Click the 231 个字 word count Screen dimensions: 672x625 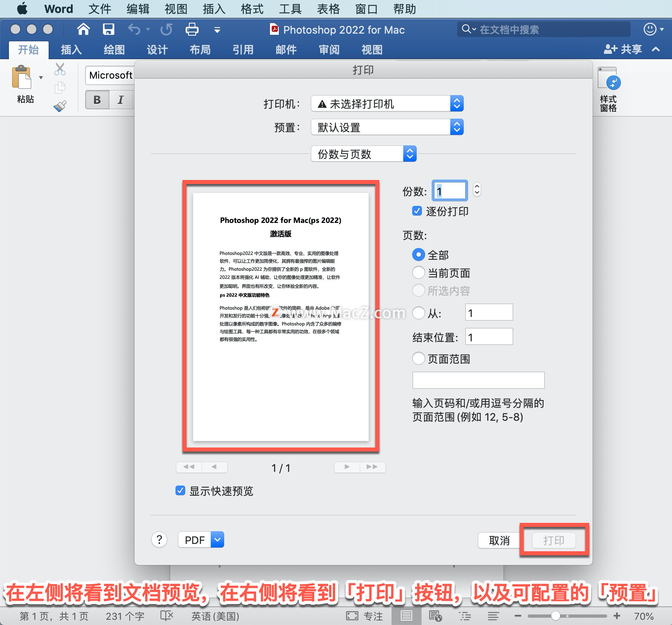(125, 616)
